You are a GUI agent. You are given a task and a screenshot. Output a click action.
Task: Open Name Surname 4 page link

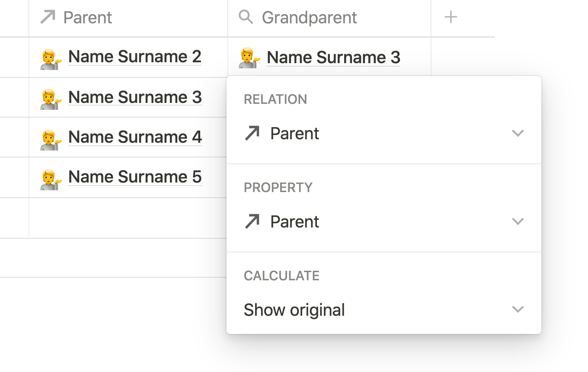tap(135, 137)
